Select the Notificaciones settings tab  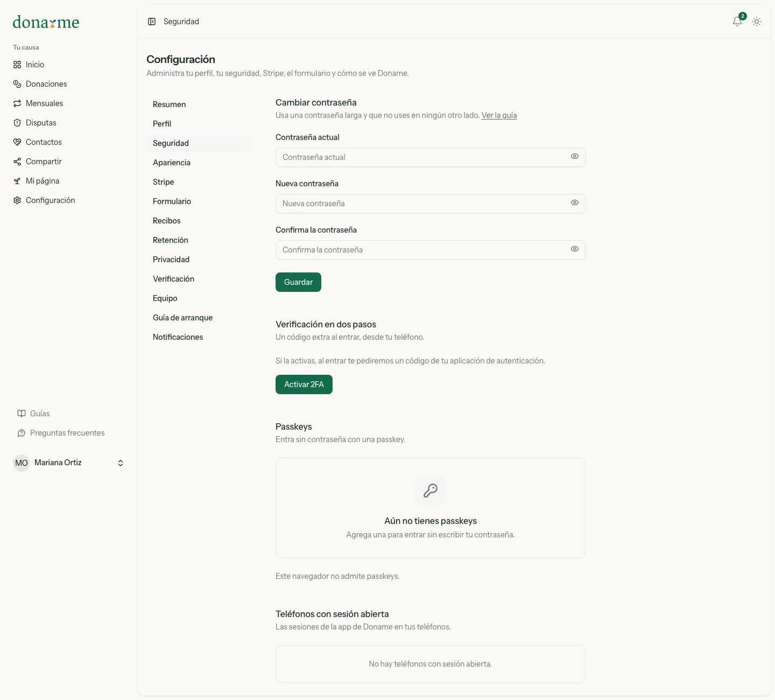pyautogui.click(x=198, y=337)
